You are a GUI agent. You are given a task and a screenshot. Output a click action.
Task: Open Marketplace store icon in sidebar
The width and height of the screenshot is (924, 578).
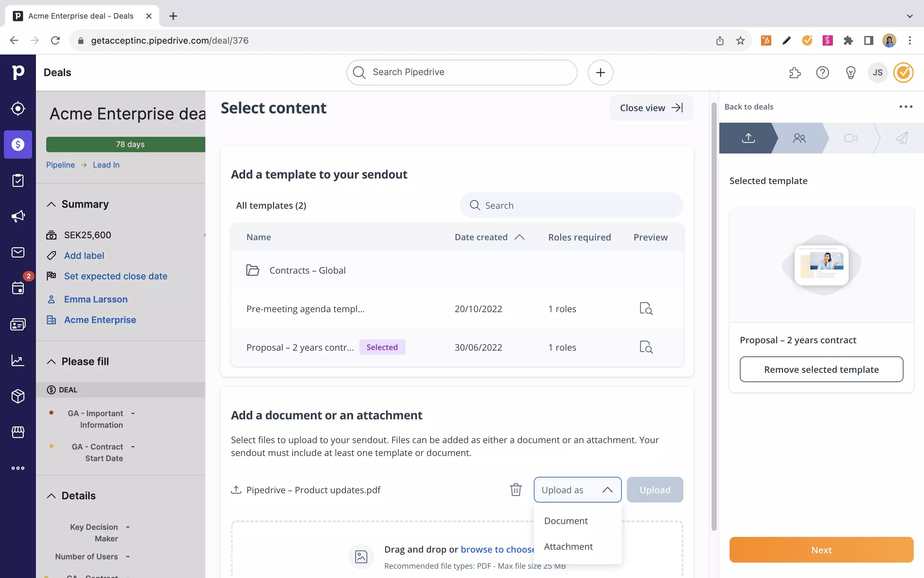pyautogui.click(x=18, y=432)
